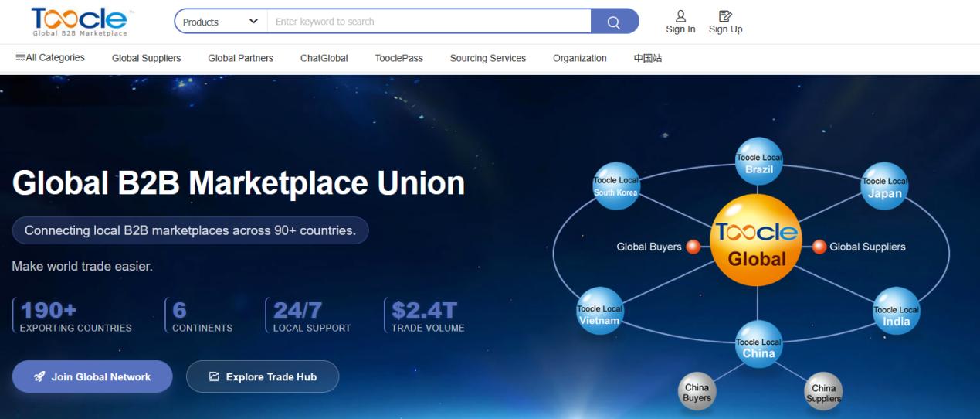The height and width of the screenshot is (419, 980).
Task: Select the Toocle Local China sphere
Action: pyautogui.click(x=758, y=344)
